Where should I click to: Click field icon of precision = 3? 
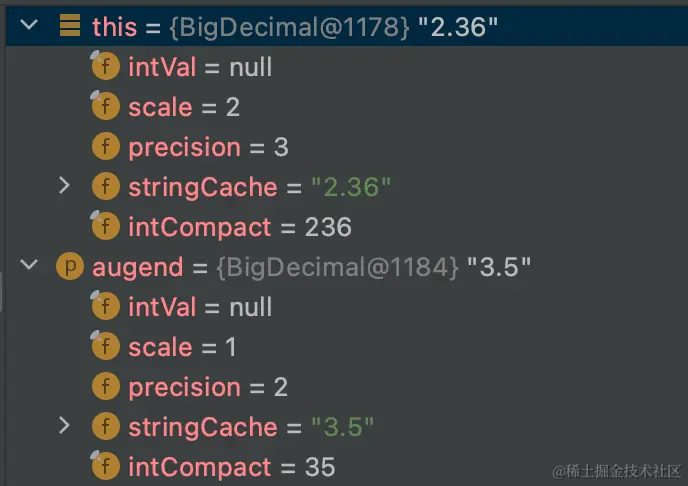[106, 146]
